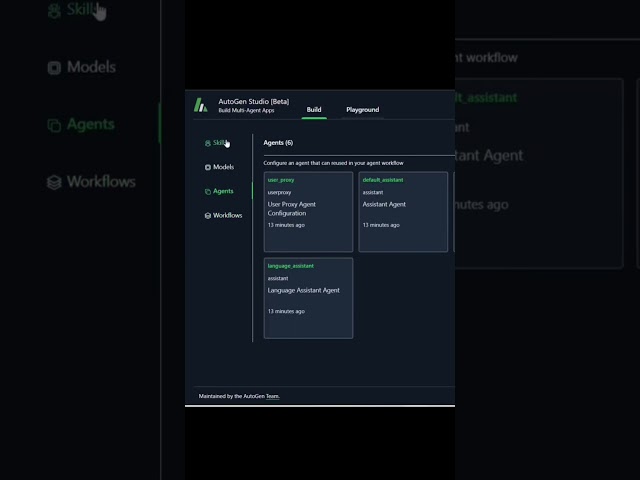Click the User Proxy Agent Configuration description

point(291,209)
